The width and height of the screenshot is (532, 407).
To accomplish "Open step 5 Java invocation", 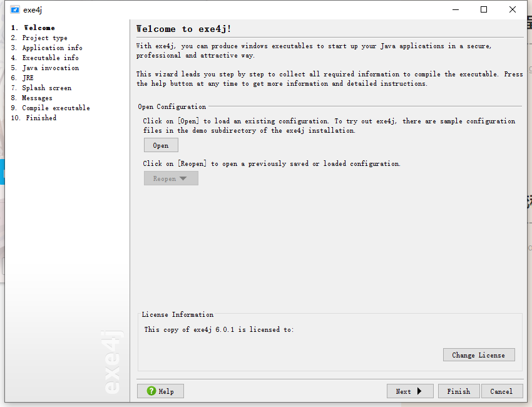I will click(45, 68).
